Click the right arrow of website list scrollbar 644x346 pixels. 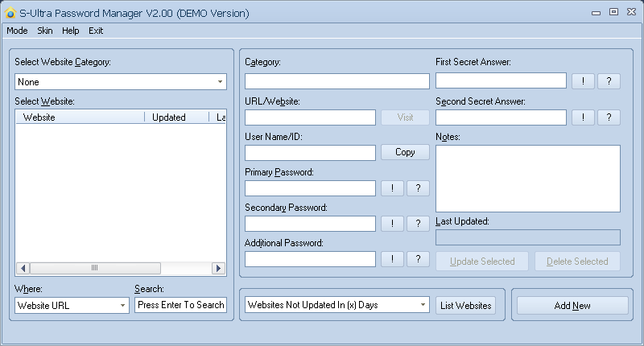(218, 269)
